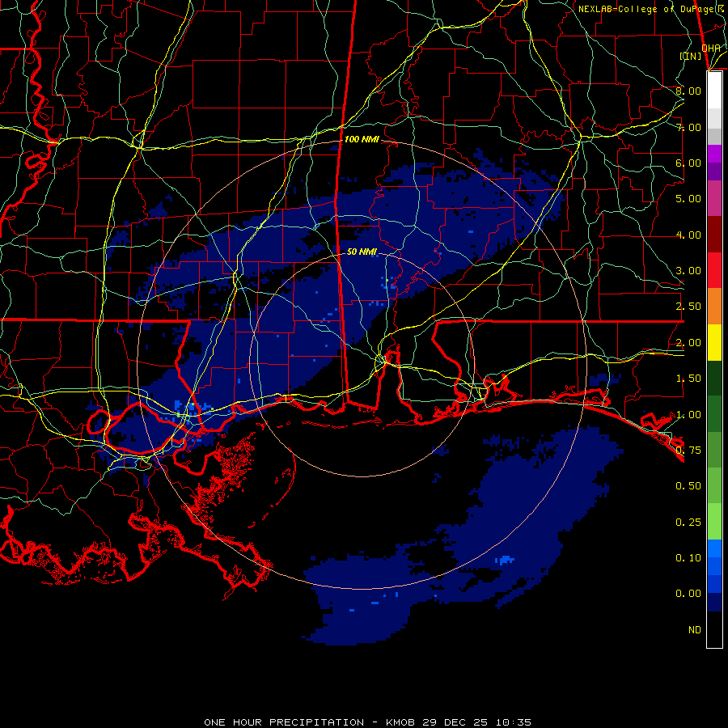Click the 0.50 legend value
The height and width of the screenshot is (728, 728).
pos(688,486)
